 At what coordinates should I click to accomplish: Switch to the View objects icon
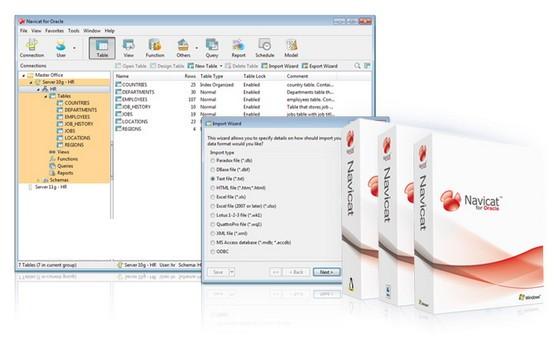(x=128, y=48)
